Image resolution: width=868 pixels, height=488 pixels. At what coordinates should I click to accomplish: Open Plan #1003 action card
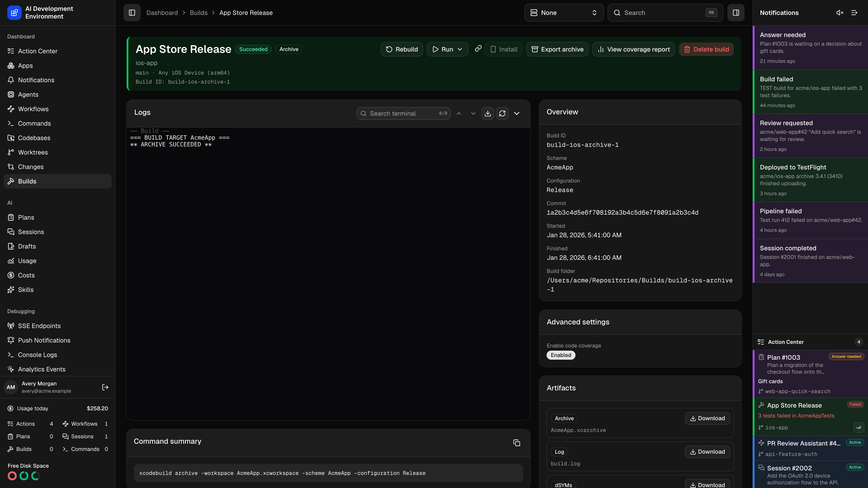(810, 374)
